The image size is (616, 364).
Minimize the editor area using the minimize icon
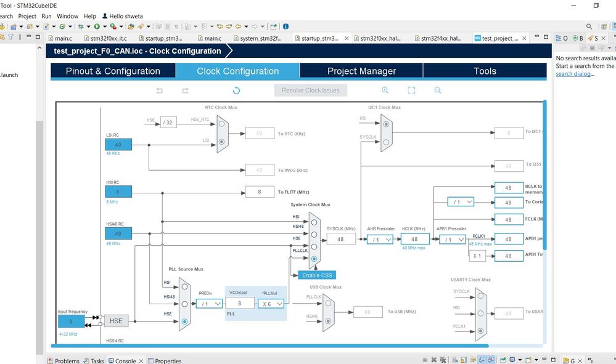(x=536, y=36)
